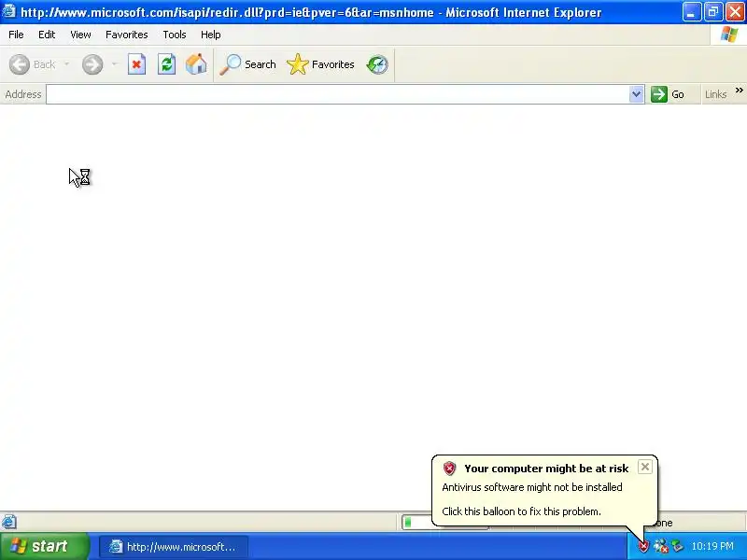Click the Go green arrow button
This screenshot has height=560, width=747.
[668, 94]
